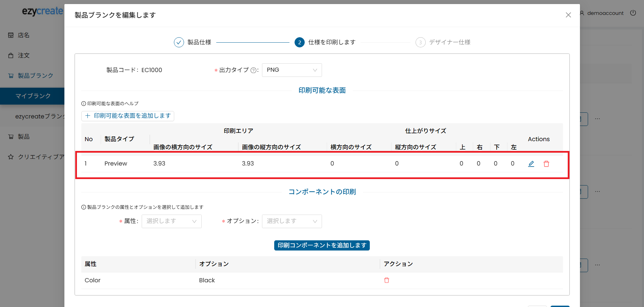The width and height of the screenshot is (644, 307).
Task: Click 印刷可能な表面を追加します button
Action: (128, 116)
